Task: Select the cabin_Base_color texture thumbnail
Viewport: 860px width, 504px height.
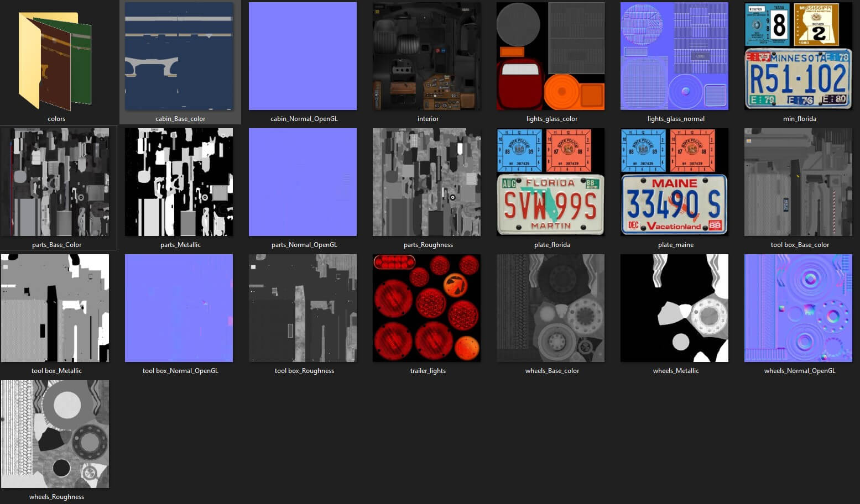Action: (x=179, y=56)
